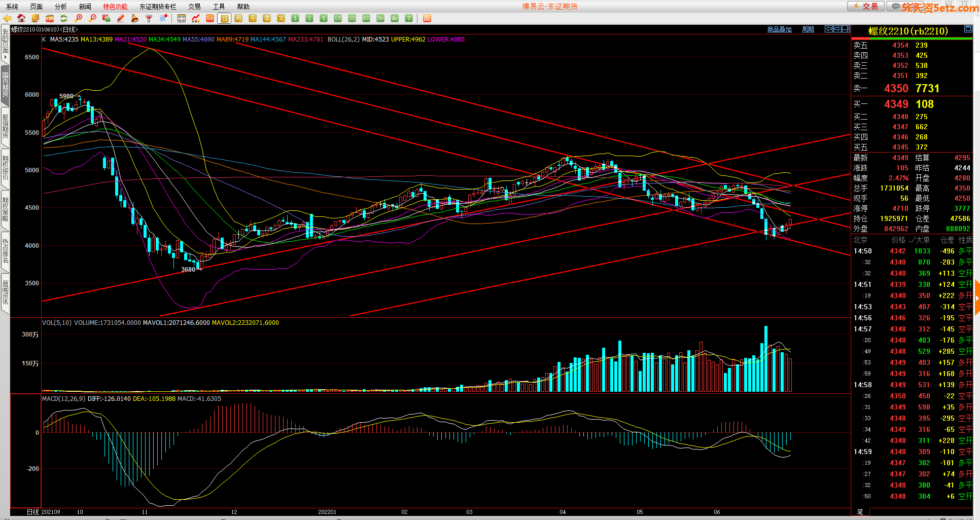980x520 pixels.
Task: Open the 特色功能 menu
Action: (115, 7)
